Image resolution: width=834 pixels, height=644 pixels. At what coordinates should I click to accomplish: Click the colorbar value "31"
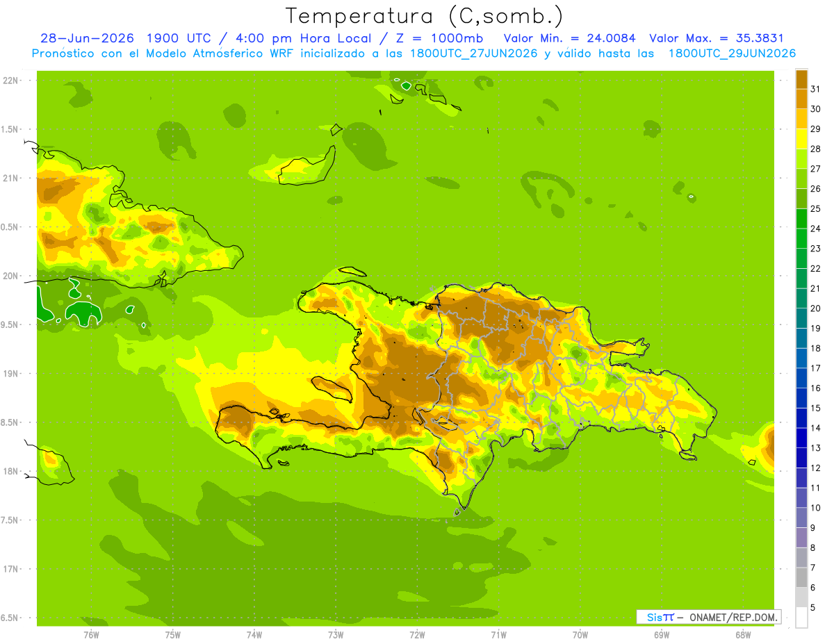pos(816,89)
